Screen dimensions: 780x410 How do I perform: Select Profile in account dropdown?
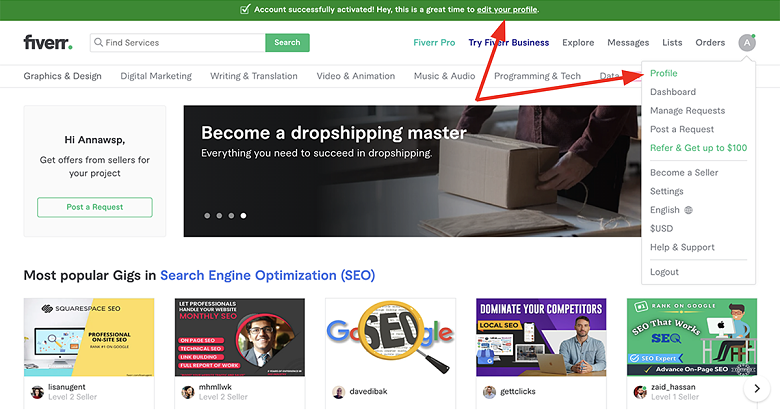click(664, 73)
